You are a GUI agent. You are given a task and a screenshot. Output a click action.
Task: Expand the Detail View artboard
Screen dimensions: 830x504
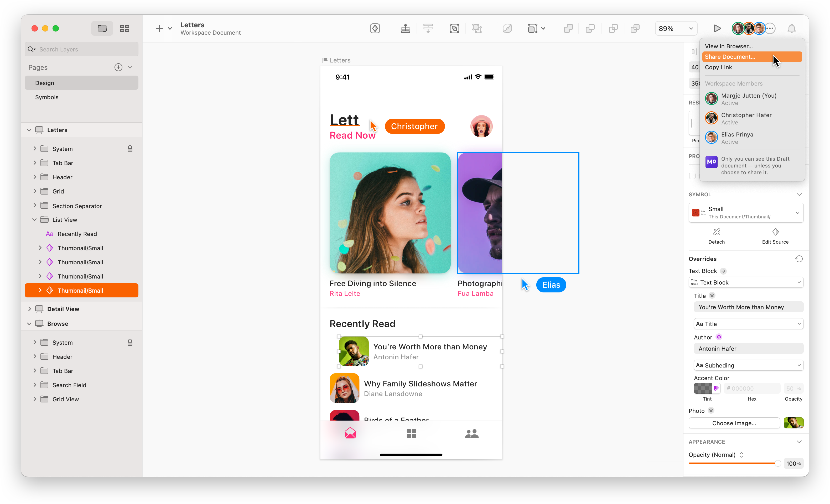30,308
